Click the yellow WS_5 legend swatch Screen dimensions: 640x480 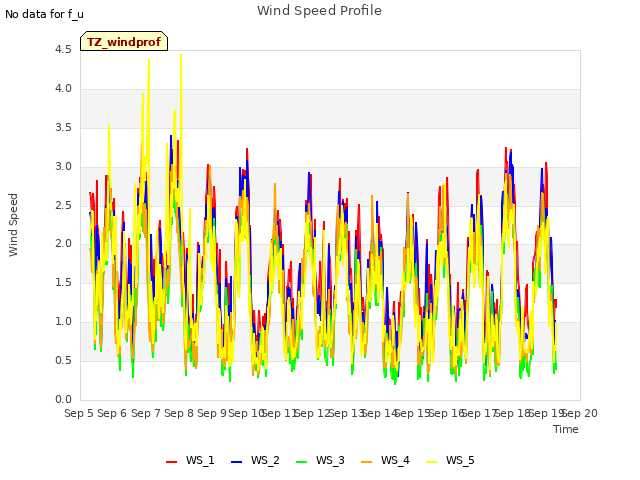(x=432, y=461)
